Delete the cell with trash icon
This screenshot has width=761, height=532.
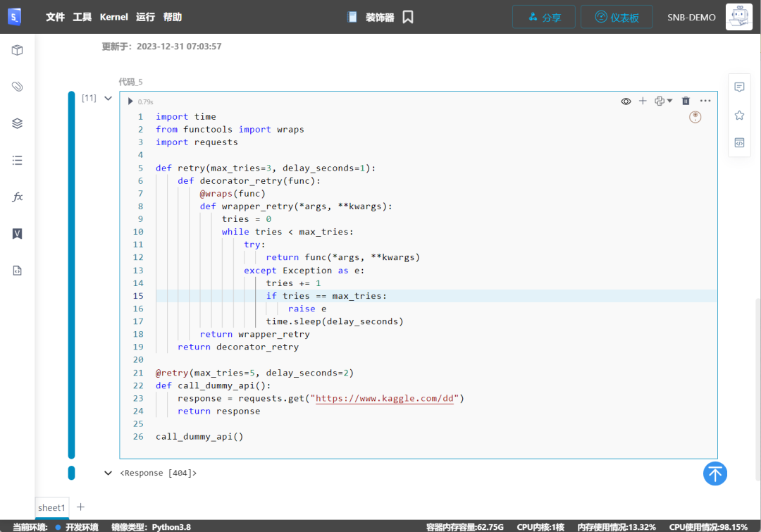pos(686,101)
